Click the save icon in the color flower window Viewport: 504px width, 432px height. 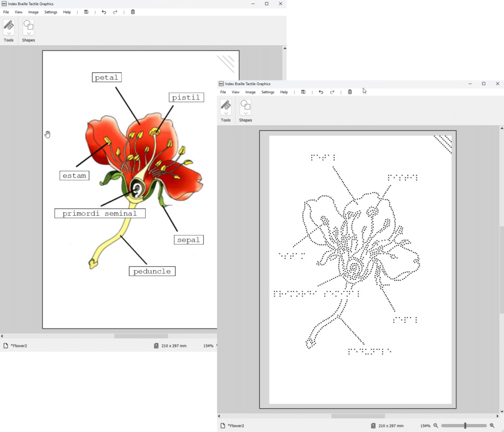[86, 12]
